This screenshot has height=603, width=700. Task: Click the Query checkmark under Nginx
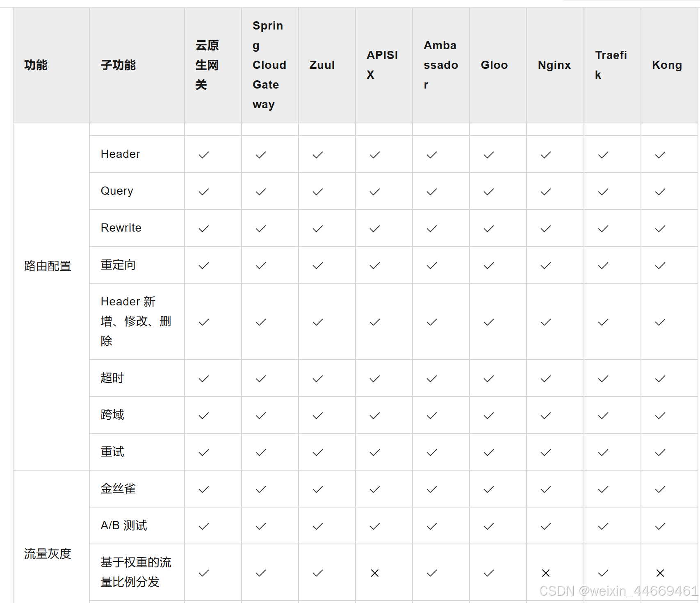pos(546,192)
